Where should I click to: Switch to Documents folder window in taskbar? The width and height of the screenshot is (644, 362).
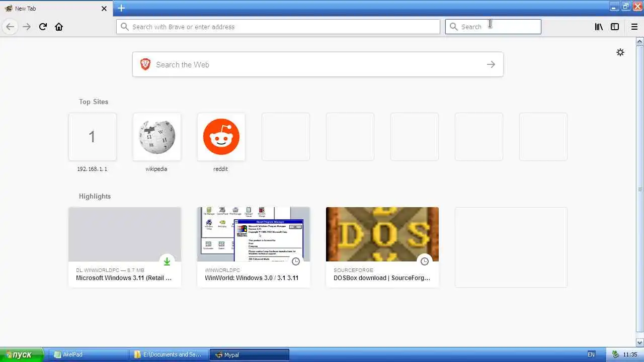[x=169, y=354]
